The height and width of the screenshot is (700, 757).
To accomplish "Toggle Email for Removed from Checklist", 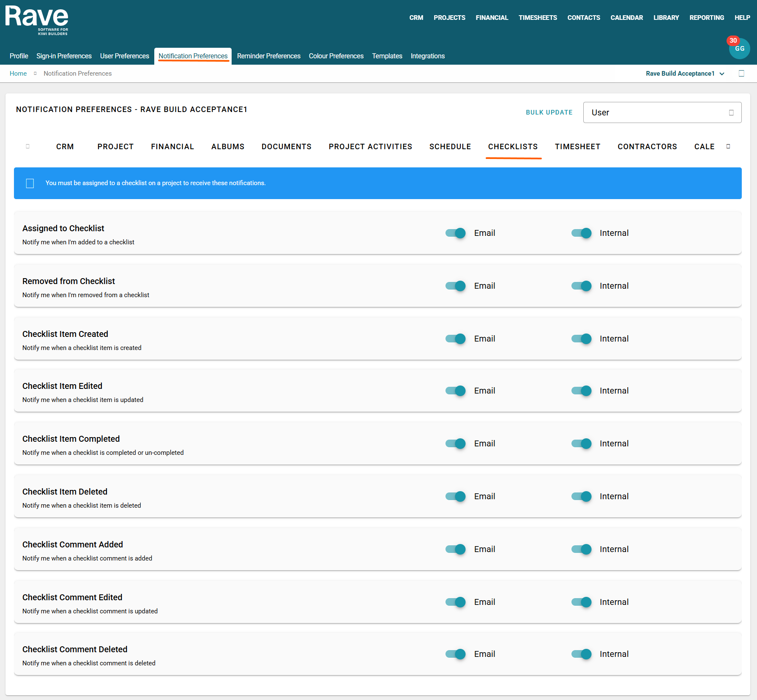I will click(x=456, y=286).
